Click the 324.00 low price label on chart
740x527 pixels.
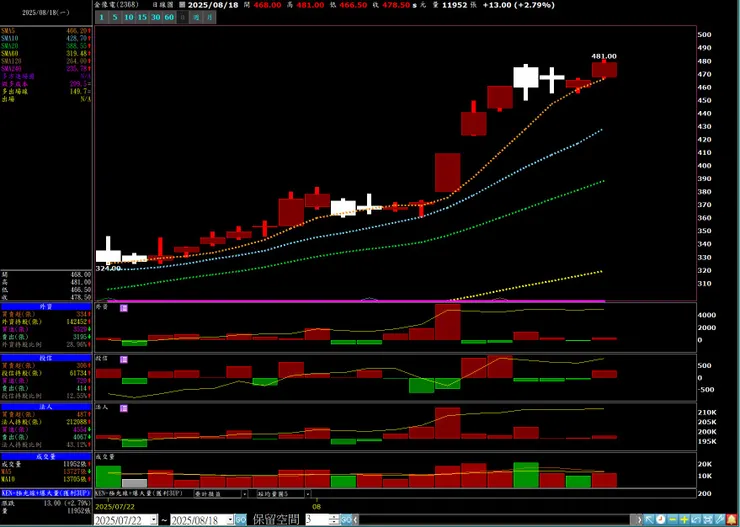(108, 268)
